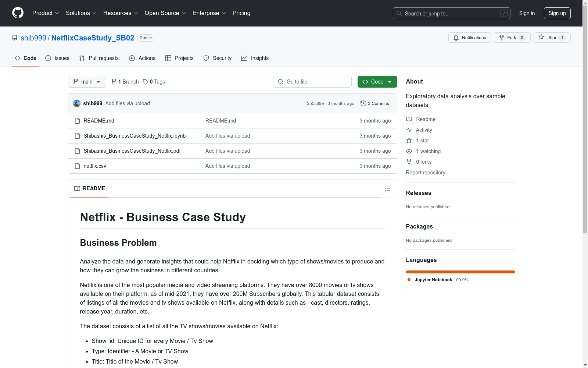Click the file icon next to netflix.csv
The image size is (588, 368).
(x=77, y=166)
